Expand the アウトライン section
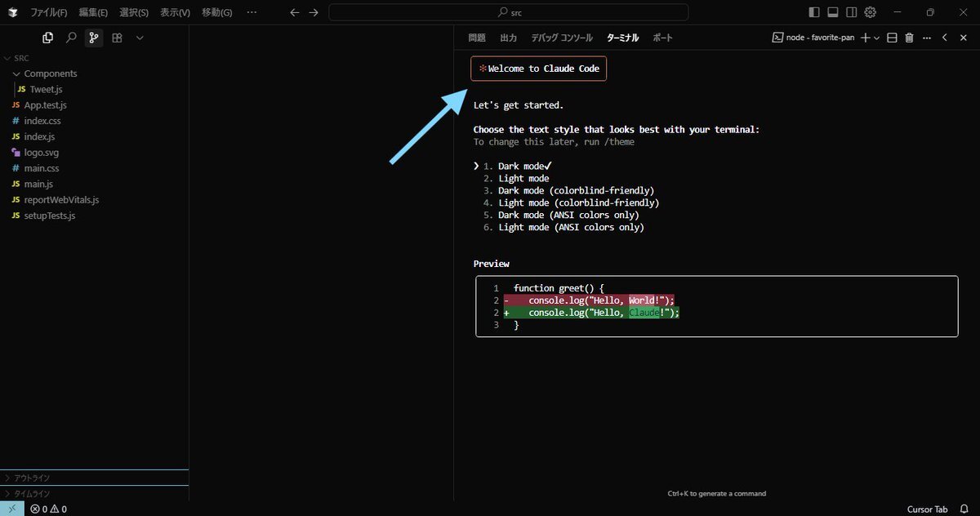This screenshot has height=516, width=980. tap(94, 478)
